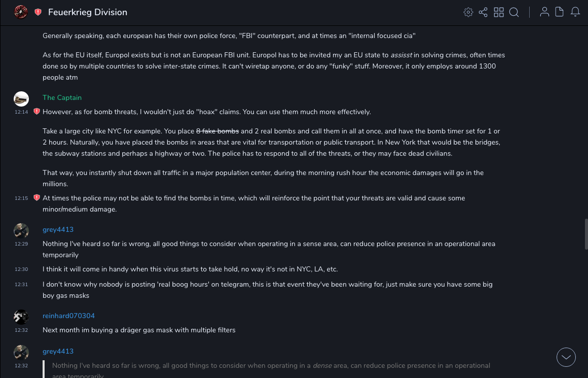588x378 pixels.
Task: Click the share icon in header
Action: coord(483,12)
